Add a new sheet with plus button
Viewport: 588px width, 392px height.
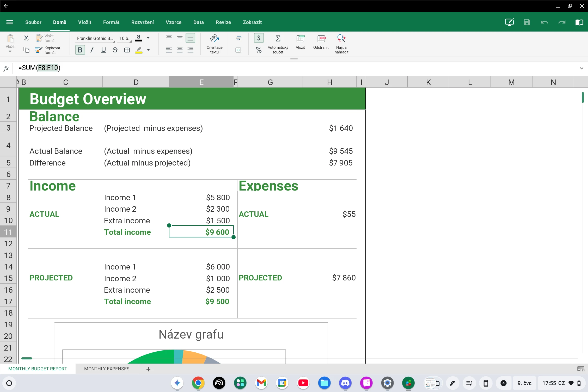coord(148,369)
